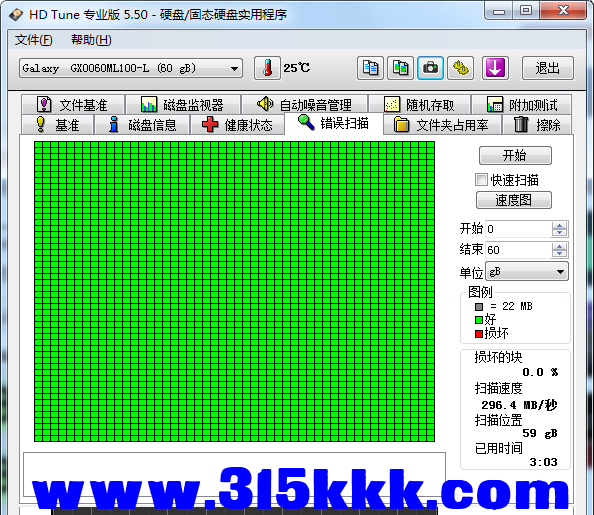Screen dimensions: 594x515
Task: Minimize the HD Tune window
Action: (499, 11)
